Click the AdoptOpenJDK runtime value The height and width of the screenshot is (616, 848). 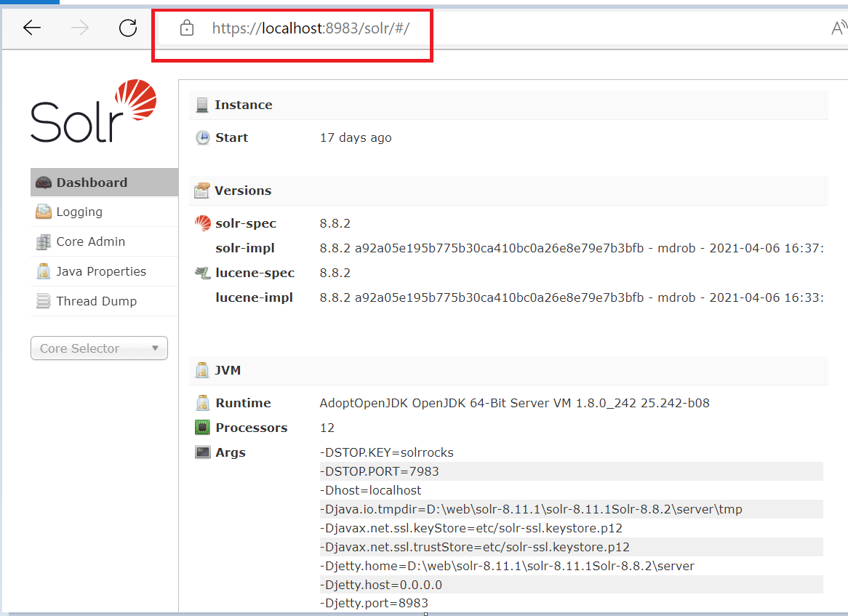tap(514, 404)
